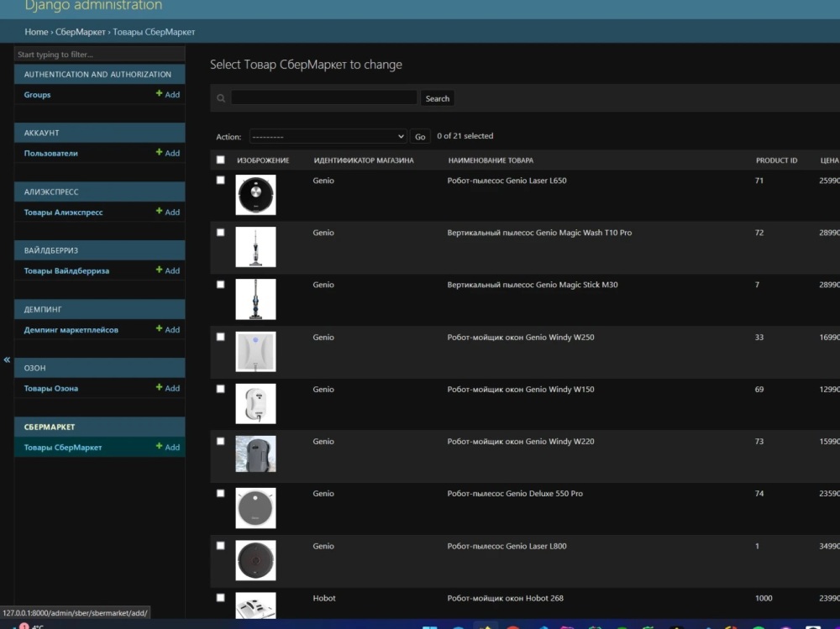840x629 pixels.
Task: Open the Deluxe 550 Pro thumbnail
Action: [255, 508]
